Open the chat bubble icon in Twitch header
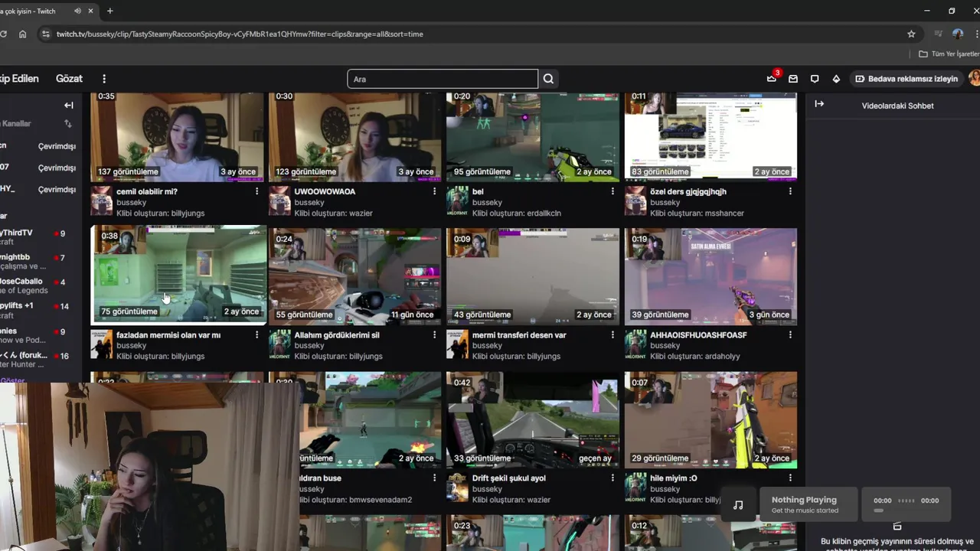The width and height of the screenshot is (980, 551). tap(815, 79)
